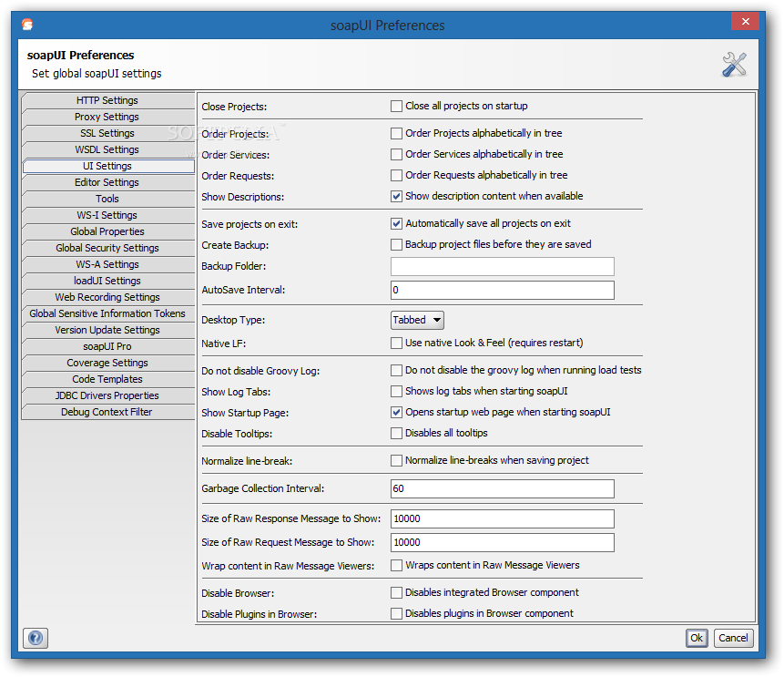The width and height of the screenshot is (784, 677).
Task: Select the UI Settings tab
Action: [x=107, y=166]
